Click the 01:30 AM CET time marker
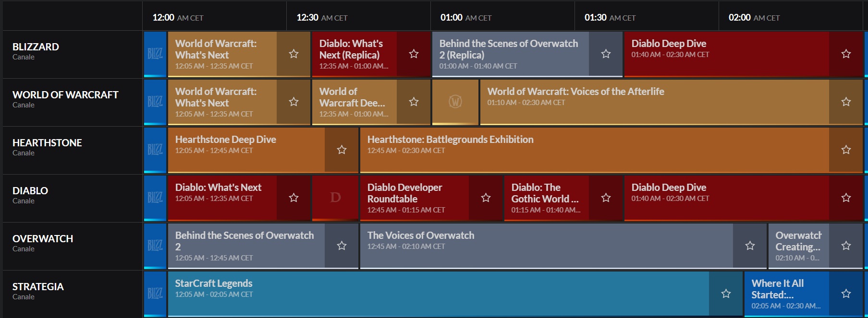Image resolution: width=868 pixels, height=318 pixels. point(610,18)
